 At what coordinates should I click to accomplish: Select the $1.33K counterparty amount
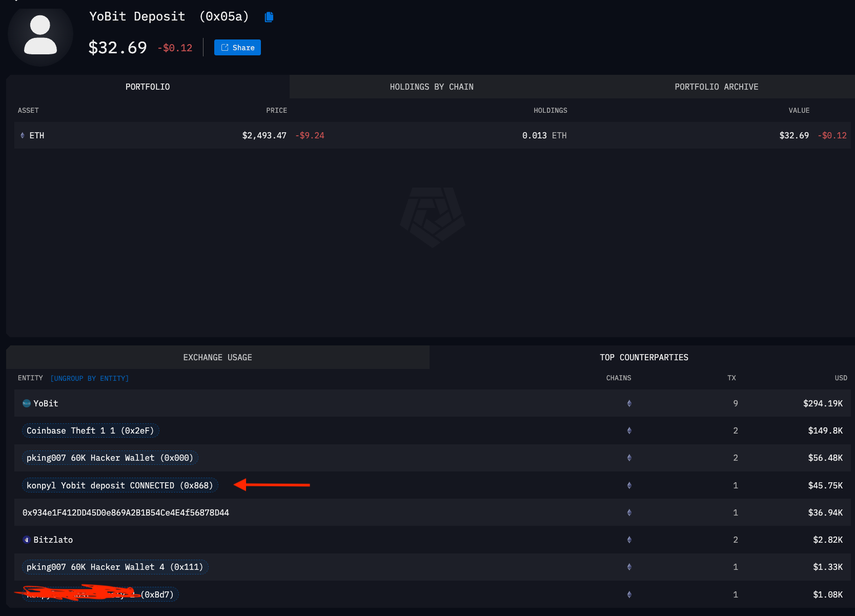tap(828, 567)
